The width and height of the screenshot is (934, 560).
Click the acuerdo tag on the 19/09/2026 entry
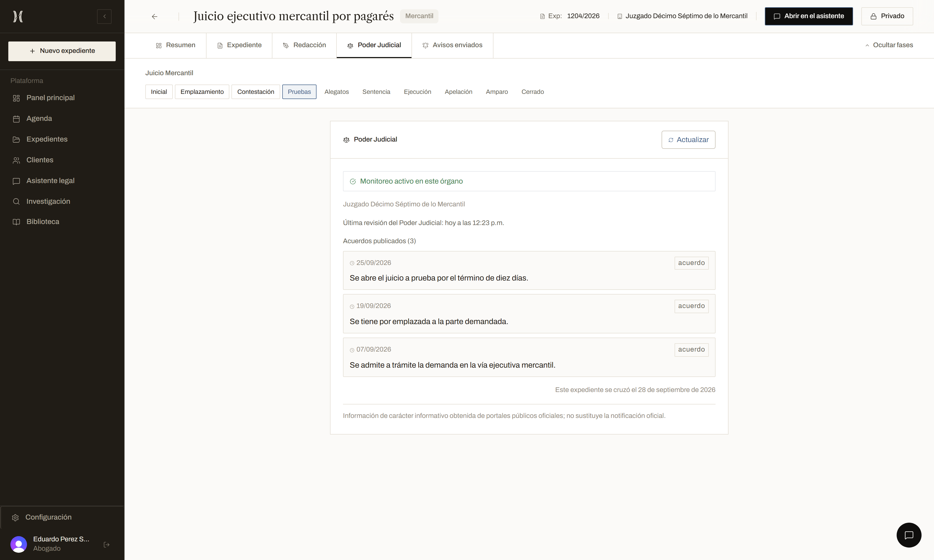point(691,306)
